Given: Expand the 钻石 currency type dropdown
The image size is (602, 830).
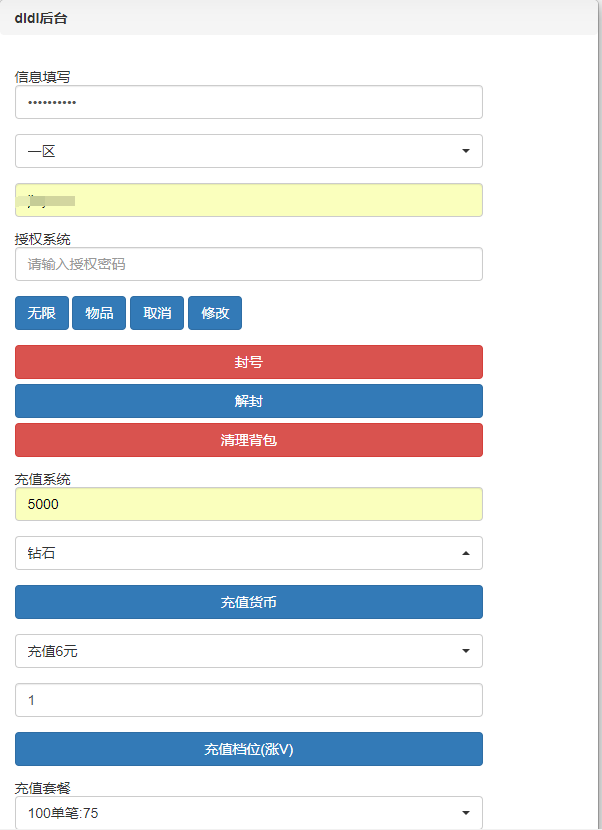Looking at the screenshot, I should 248,553.
